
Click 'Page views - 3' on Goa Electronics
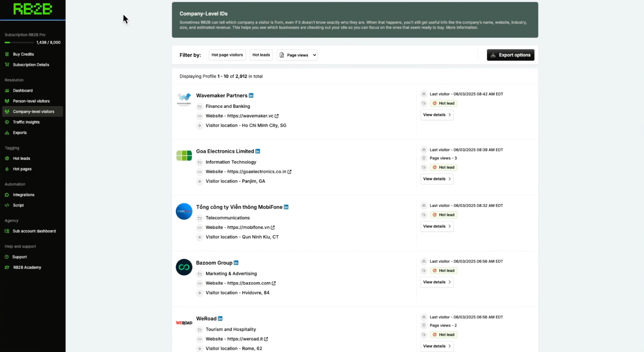(x=443, y=158)
